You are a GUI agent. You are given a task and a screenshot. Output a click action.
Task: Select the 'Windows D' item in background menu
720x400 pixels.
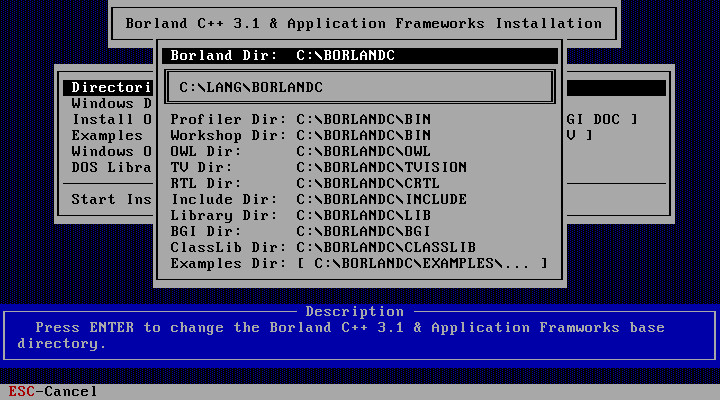[111, 103]
